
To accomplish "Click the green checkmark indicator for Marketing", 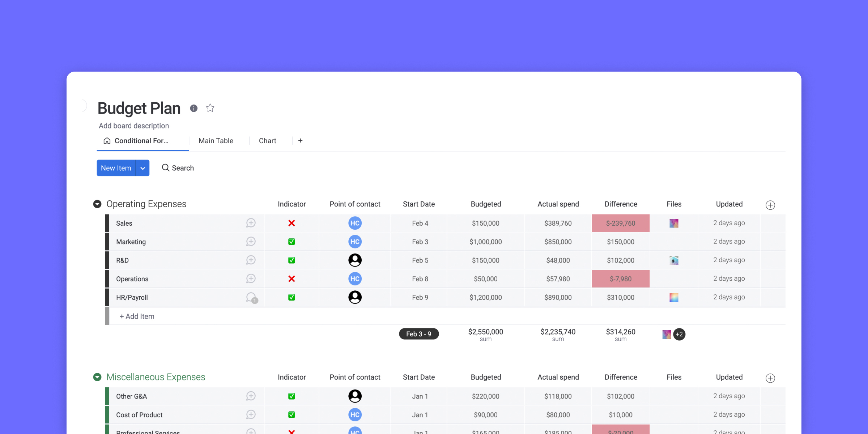I will (291, 241).
